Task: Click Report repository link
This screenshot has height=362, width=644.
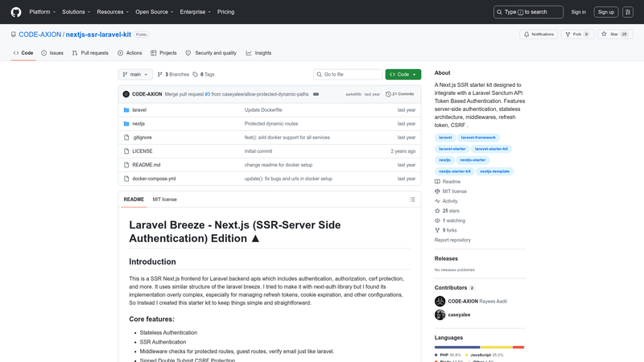Action: (x=452, y=240)
